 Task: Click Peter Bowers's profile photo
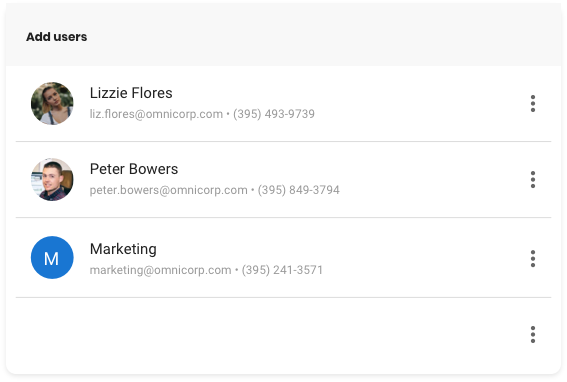52,179
